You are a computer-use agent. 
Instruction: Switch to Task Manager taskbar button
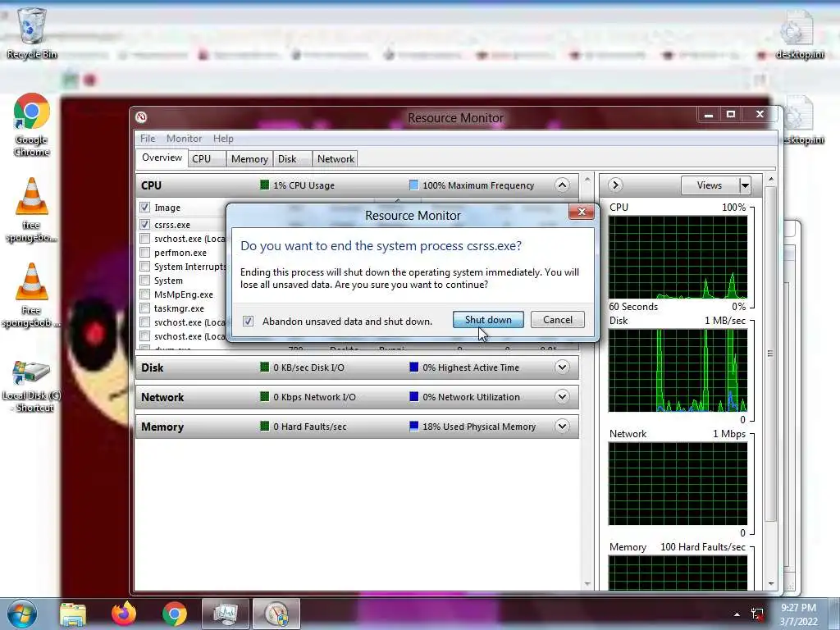[x=225, y=614]
